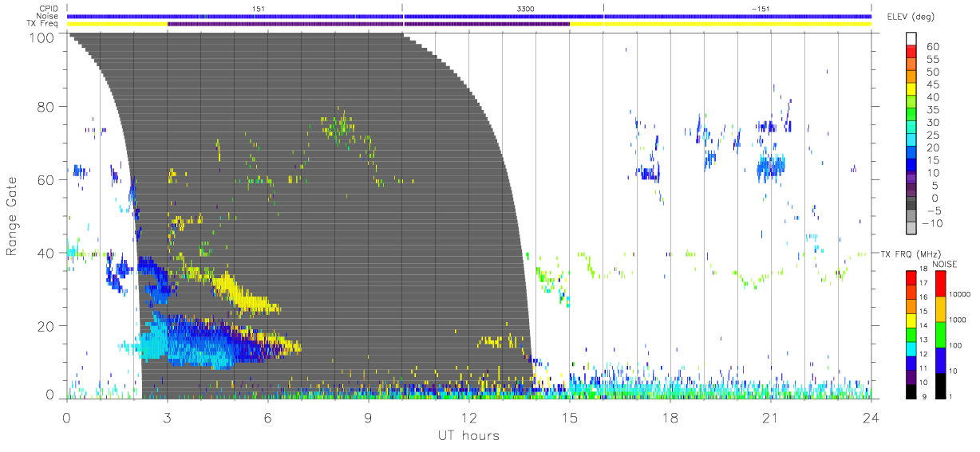This screenshot has height=452, width=980.
Task: Pick white top segment of ELEV colorbar
Action: [x=912, y=41]
